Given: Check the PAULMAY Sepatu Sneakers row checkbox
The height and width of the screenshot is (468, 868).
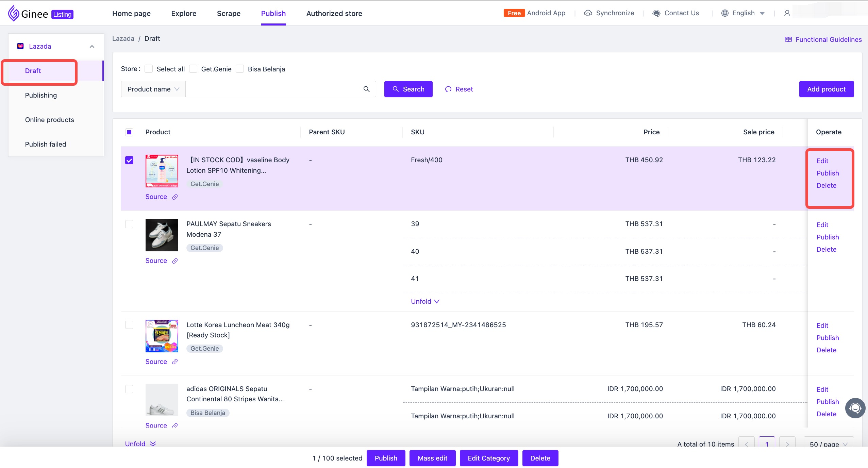Looking at the screenshot, I should click(x=129, y=224).
